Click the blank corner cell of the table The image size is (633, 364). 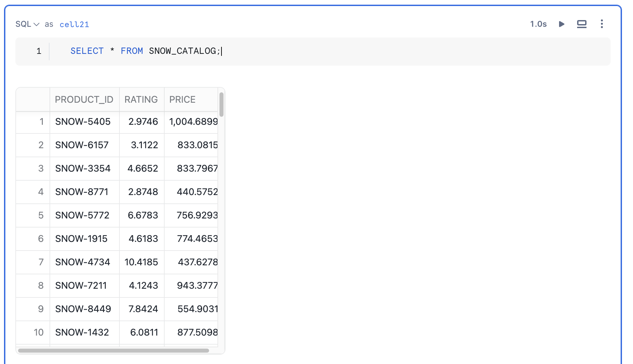[x=32, y=99]
